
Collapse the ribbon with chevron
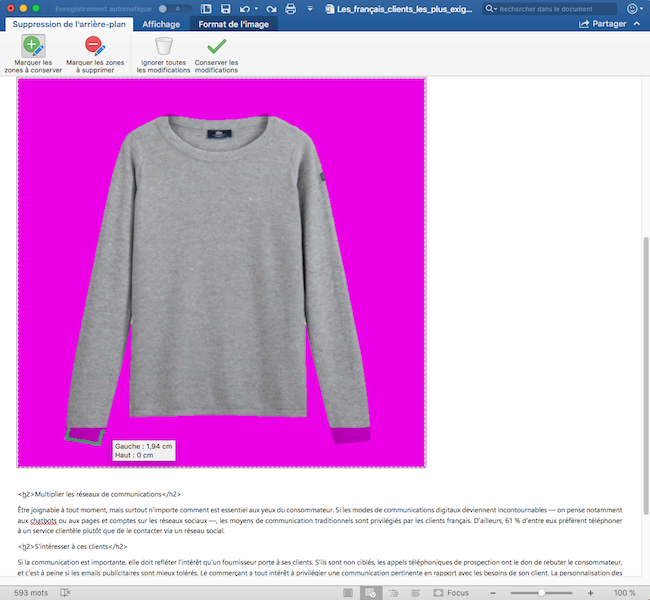[637, 24]
